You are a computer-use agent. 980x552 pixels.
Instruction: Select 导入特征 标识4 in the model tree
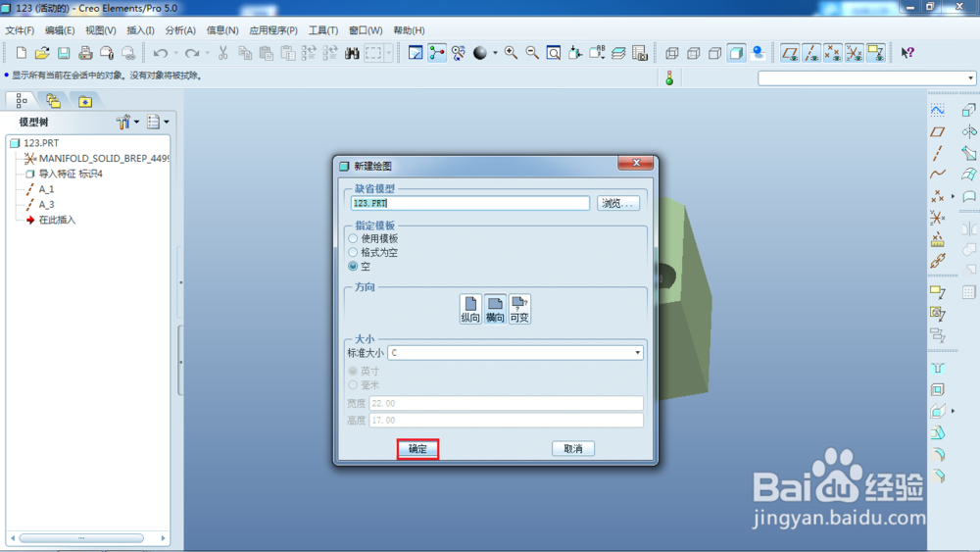tap(71, 174)
